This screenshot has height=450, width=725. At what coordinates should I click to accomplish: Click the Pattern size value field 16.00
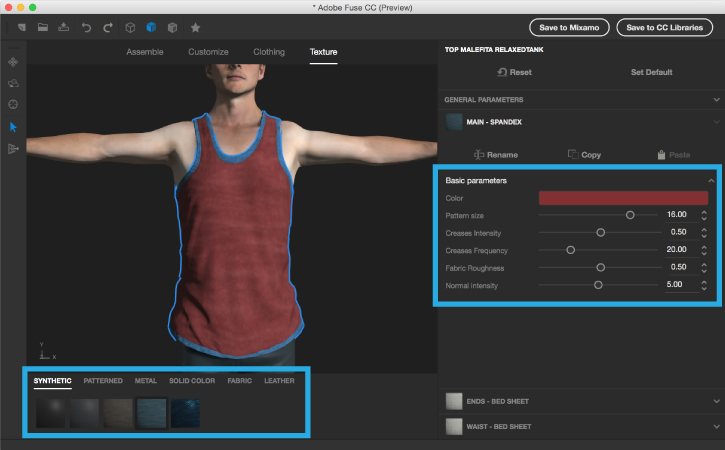click(680, 215)
